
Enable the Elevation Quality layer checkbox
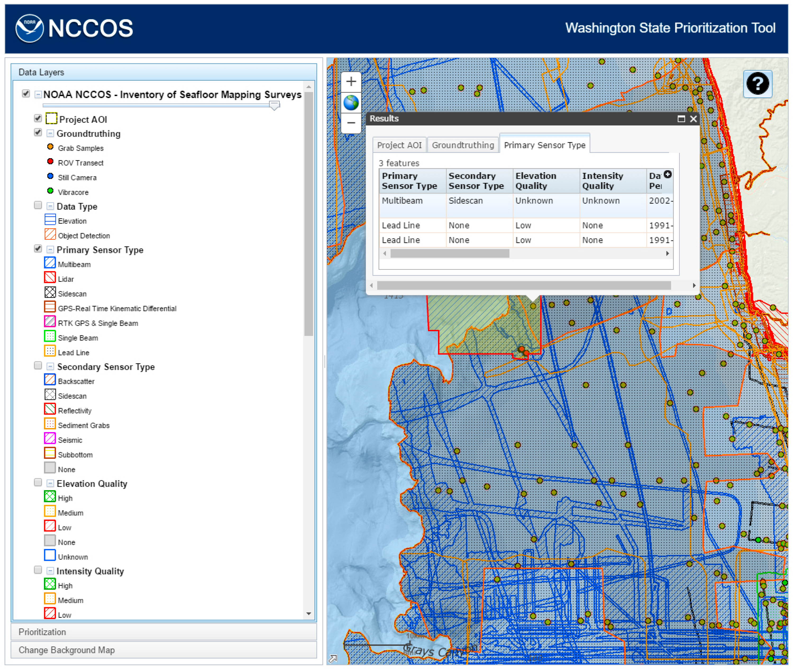[x=38, y=483]
